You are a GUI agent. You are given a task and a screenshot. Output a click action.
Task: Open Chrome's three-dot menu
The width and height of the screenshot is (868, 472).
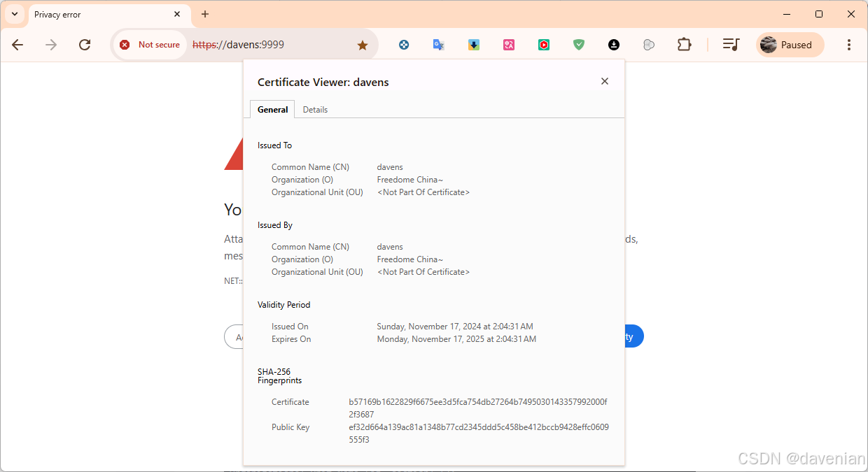tap(849, 45)
